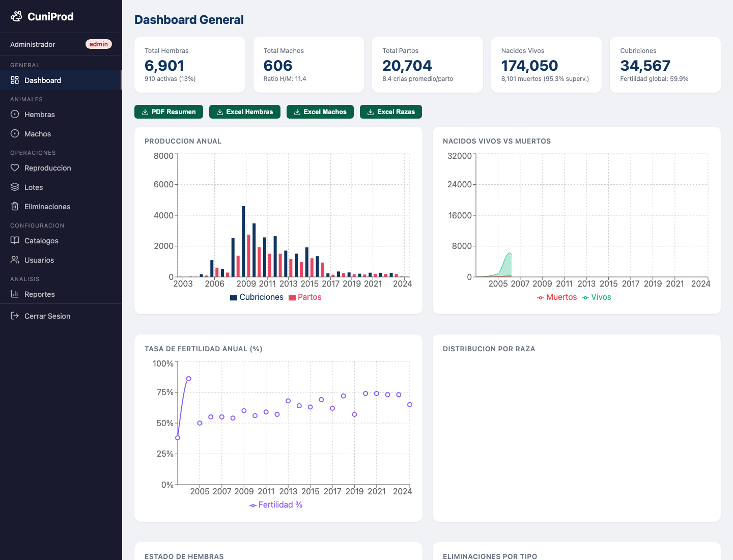The width and height of the screenshot is (733, 560).
Task: Click the Total Partos 20,704 card
Action: pyautogui.click(x=428, y=65)
